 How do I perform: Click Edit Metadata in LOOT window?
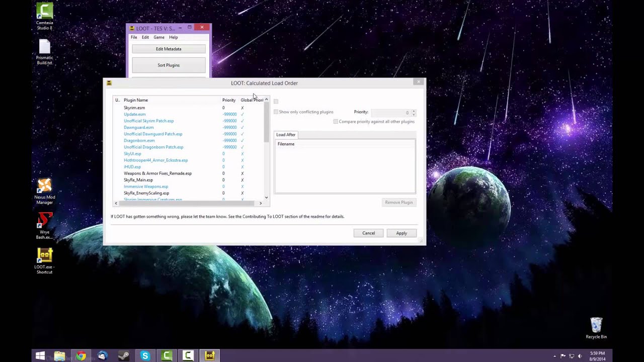coord(169,49)
